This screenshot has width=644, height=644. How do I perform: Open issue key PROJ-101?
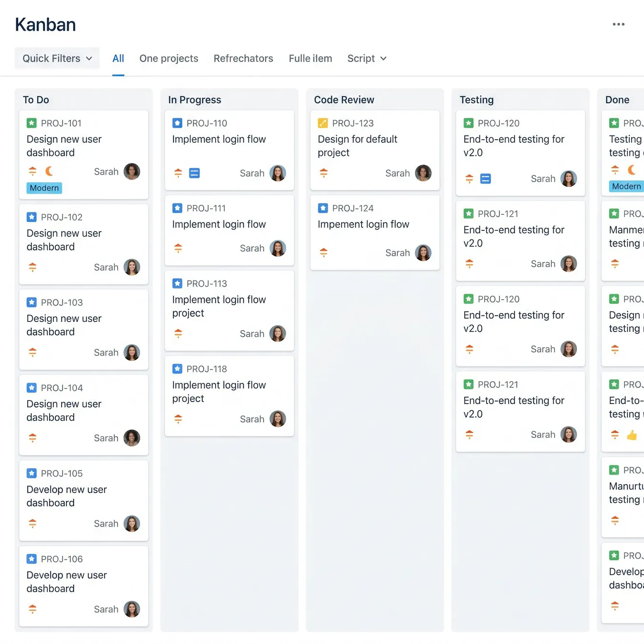coord(61,123)
